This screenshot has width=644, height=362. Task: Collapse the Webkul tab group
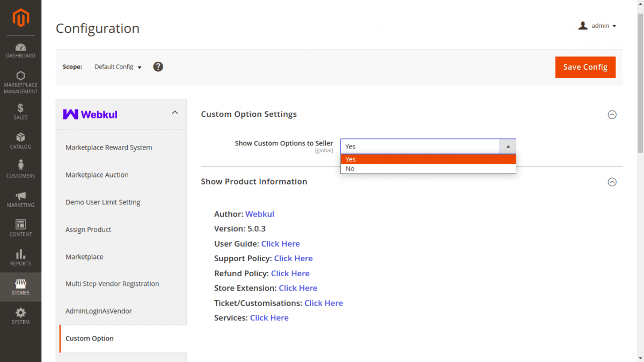point(174,113)
